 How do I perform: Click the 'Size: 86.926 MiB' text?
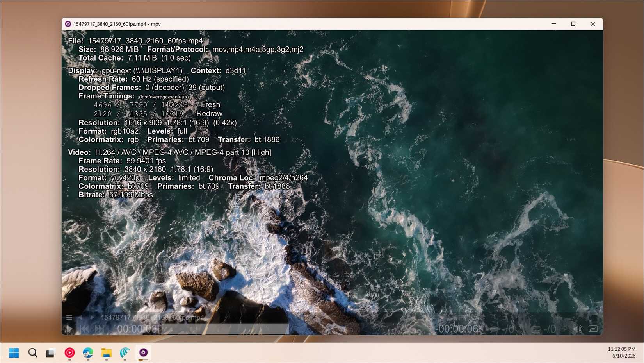[109, 49]
